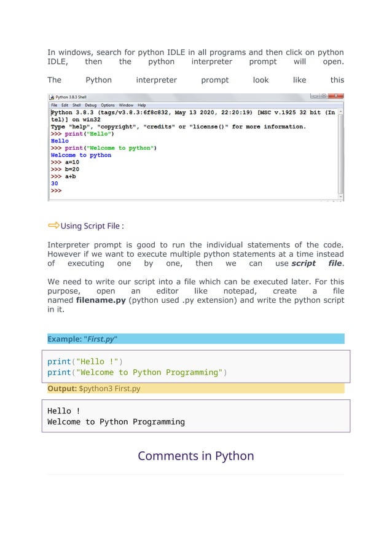Click the bold 'script file' text
The image size is (392, 554).
pyautogui.click(x=317, y=263)
